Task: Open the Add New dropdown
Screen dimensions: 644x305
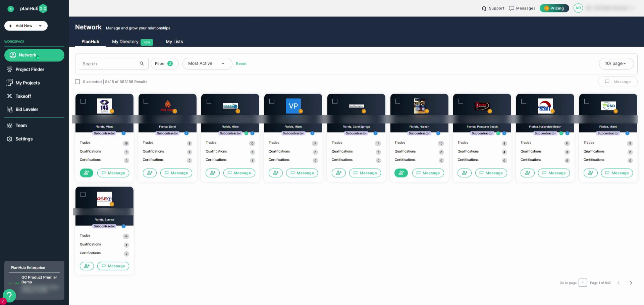Action: coord(26,26)
